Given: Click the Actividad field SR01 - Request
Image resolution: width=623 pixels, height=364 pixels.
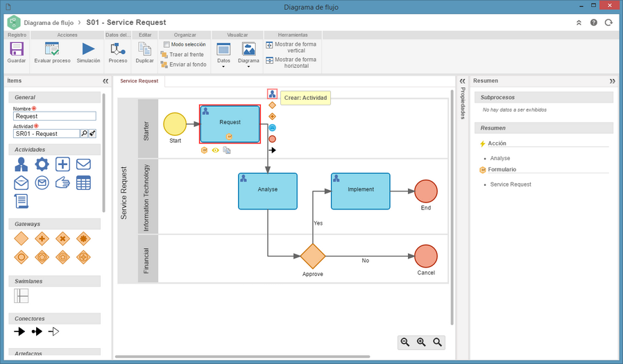Looking at the screenshot, I should pos(46,134).
